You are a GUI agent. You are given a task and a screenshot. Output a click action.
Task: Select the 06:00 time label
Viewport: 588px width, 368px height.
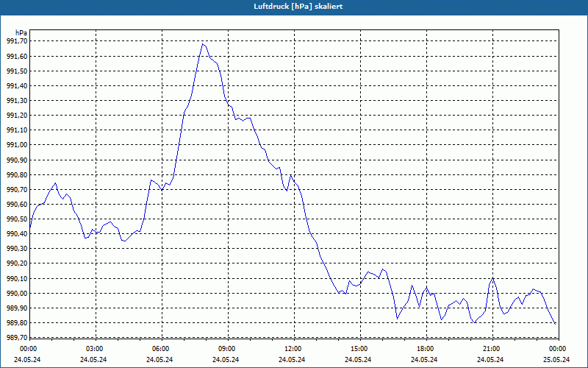(x=160, y=349)
